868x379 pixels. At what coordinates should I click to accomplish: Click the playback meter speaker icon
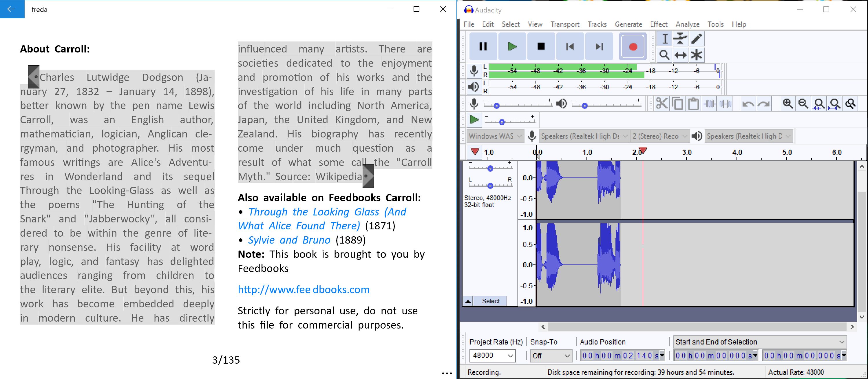[x=474, y=87]
